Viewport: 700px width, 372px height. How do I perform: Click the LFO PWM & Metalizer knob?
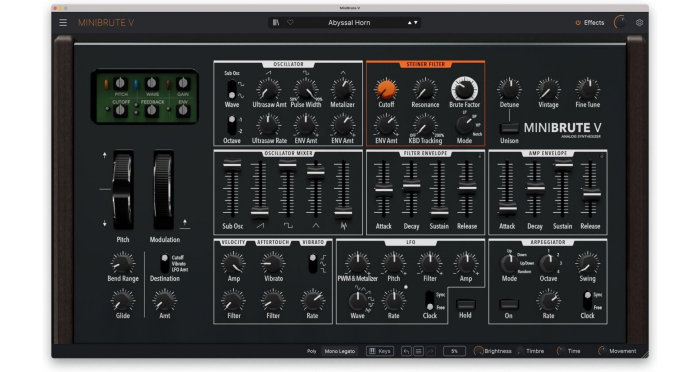357,263
